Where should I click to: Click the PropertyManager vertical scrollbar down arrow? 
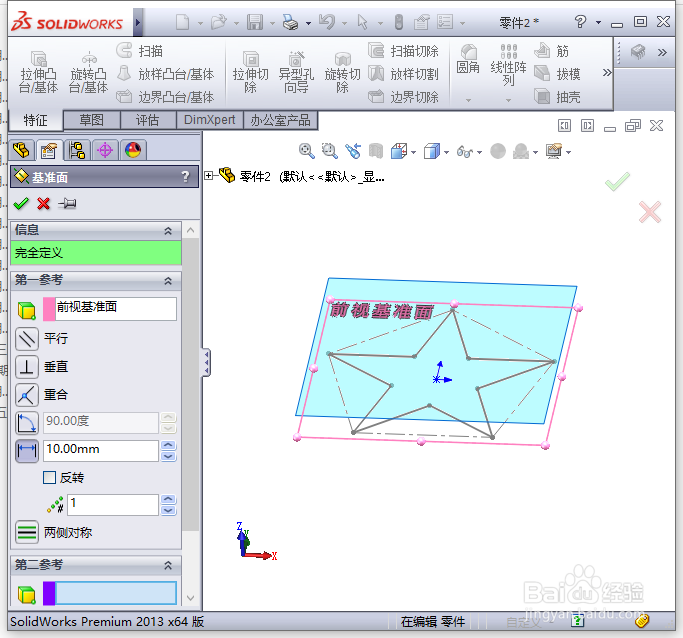[x=190, y=598]
